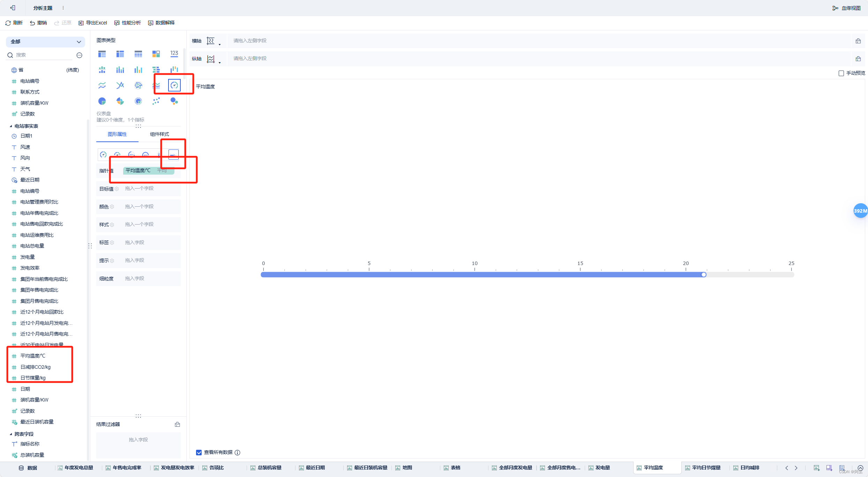Open the 数据 tab at the bottom
The image size is (868, 477).
tap(28, 468)
